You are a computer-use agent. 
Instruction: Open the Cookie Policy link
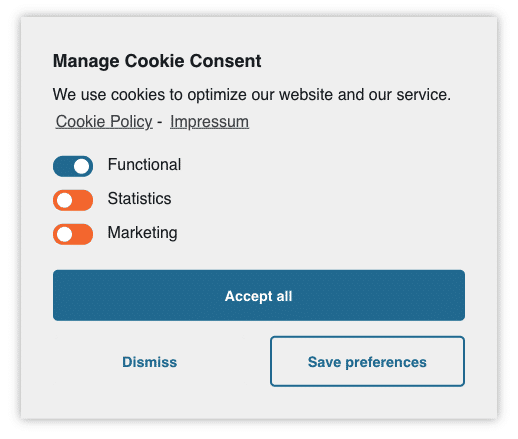pyautogui.click(x=104, y=121)
